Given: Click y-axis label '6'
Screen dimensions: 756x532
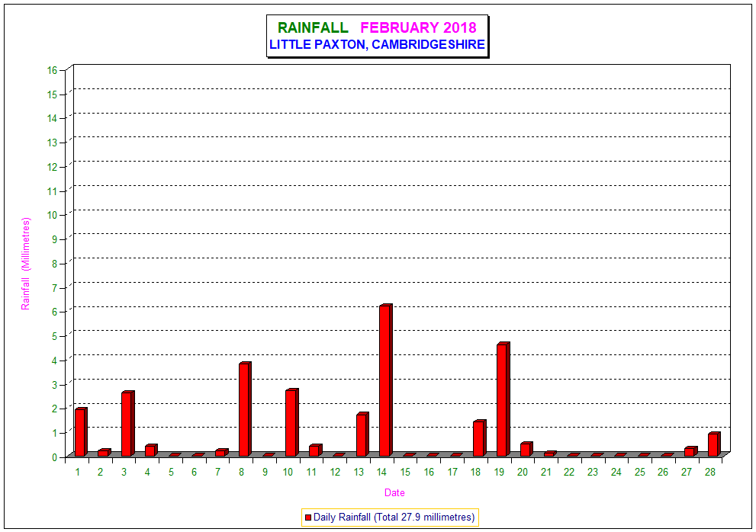Looking at the screenshot, I should tap(54, 312).
